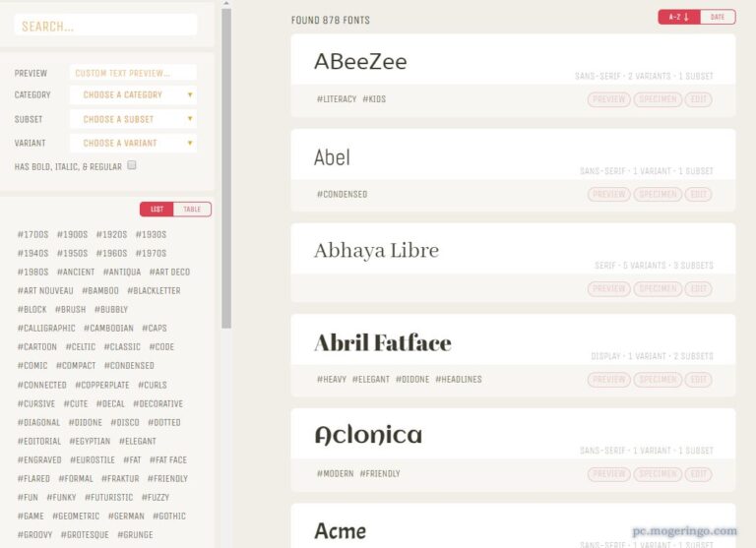Click in the Search field
The image size is (756, 548).
[x=106, y=27]
